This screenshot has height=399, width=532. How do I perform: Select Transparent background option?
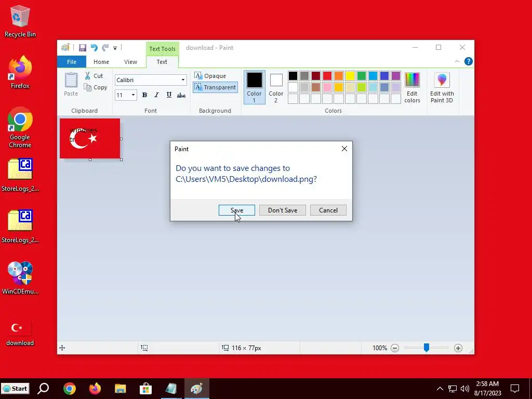click(x=215, y=87)
